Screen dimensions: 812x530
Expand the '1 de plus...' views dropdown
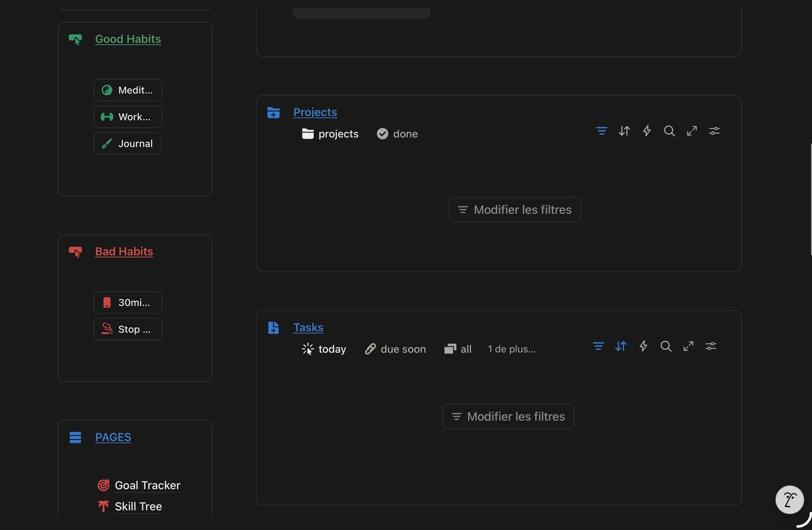click(x=512, y=349)
